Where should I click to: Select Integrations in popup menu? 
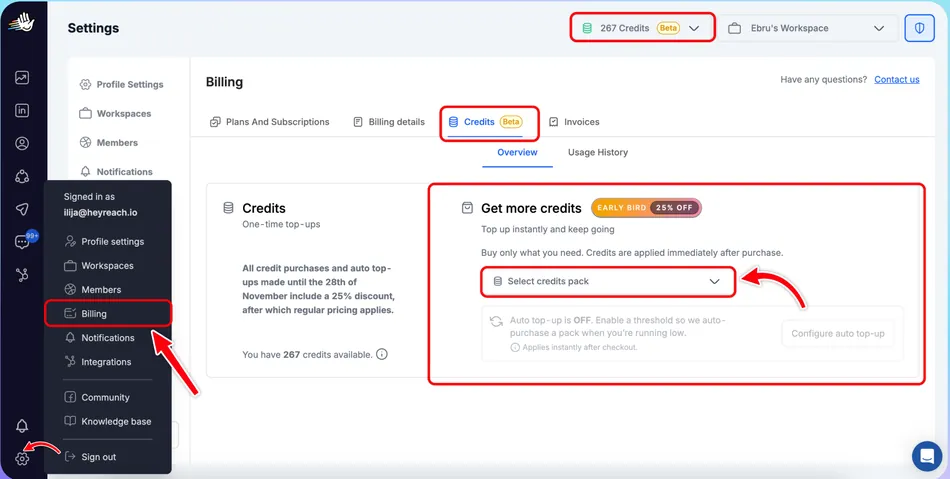point(98,362)
